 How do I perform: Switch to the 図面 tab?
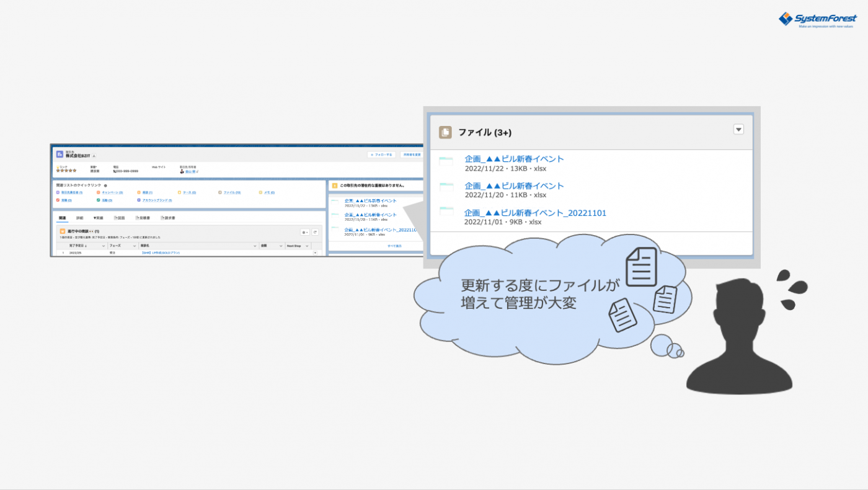click(120, 218)
